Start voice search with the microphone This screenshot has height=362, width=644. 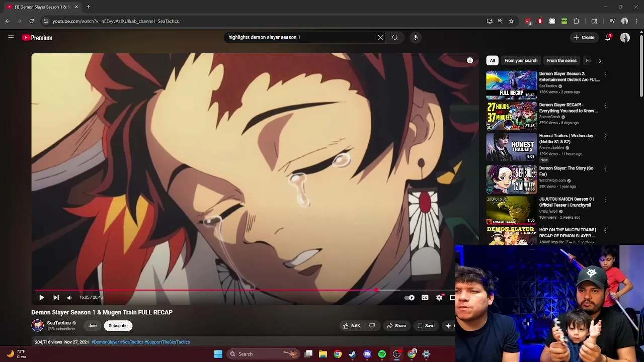(x=415, y=37)
